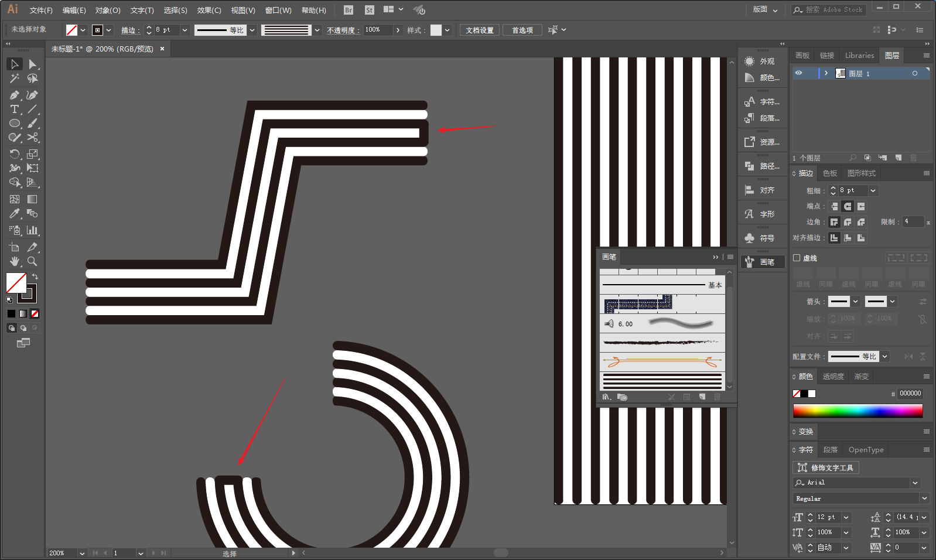
Task: Open the 对象(O) menu
Action: [x=108, y=11]
